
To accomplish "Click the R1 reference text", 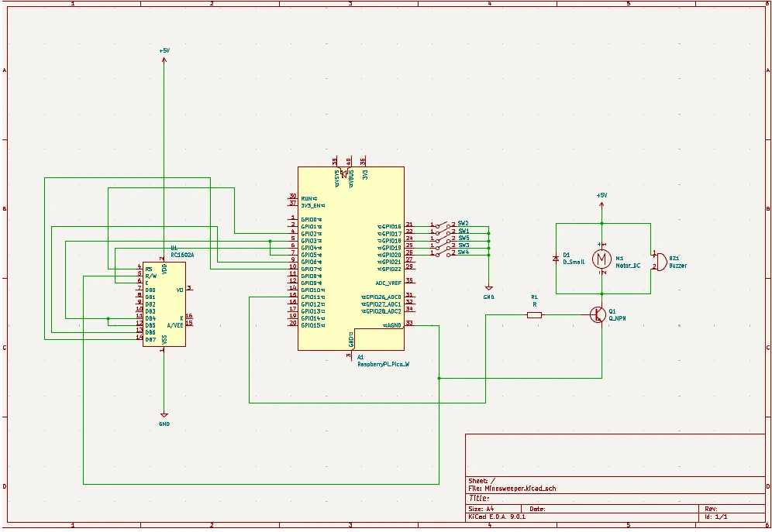I will coord(534,297).
